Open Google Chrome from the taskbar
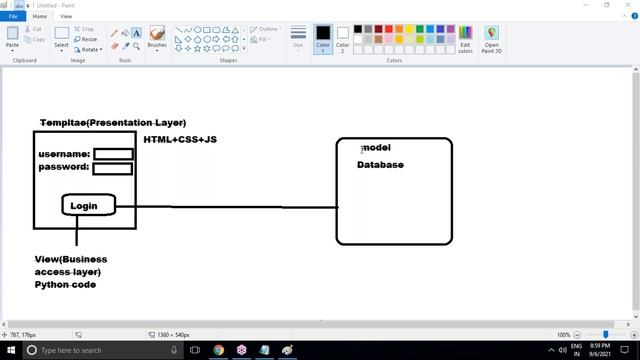Viewport: 640px width, 360px height. point(219,350)
